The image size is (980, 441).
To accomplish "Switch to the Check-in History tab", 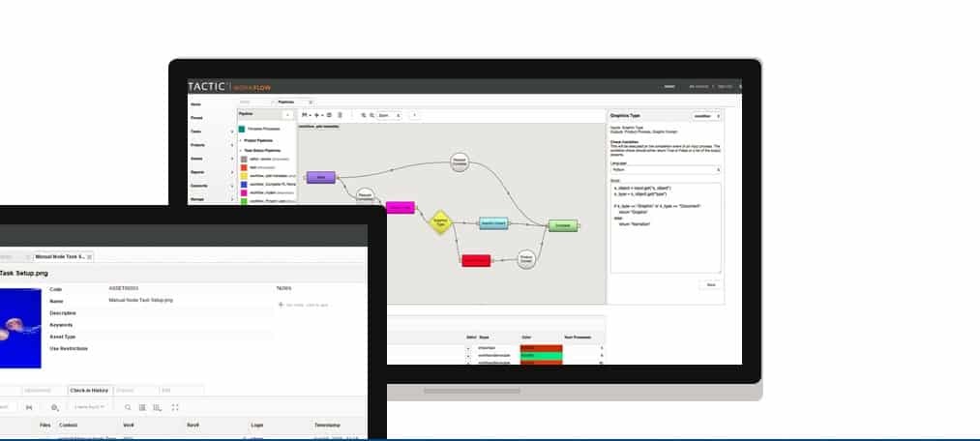I will (x=88, y=391).
